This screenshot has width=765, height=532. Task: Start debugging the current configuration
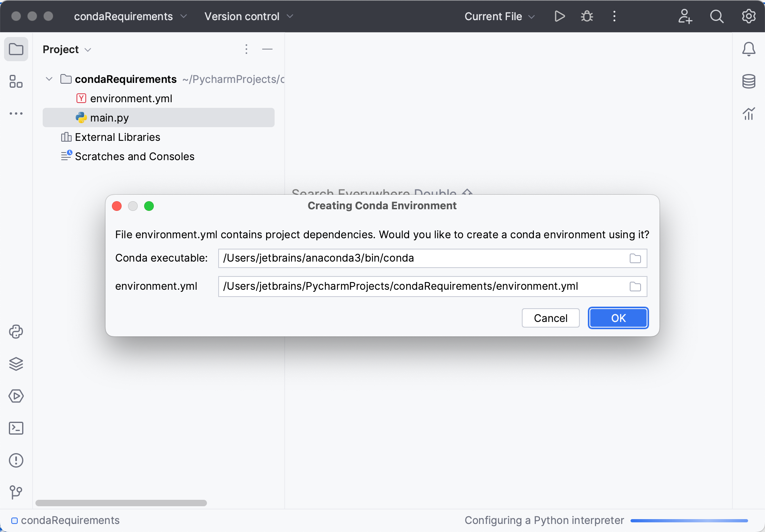tap(587, 16)
